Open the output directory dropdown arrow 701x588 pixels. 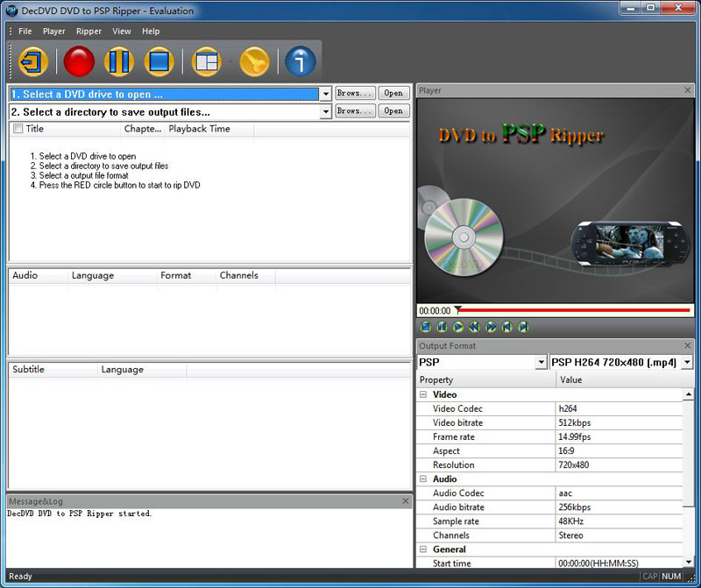tap(326, 111)
